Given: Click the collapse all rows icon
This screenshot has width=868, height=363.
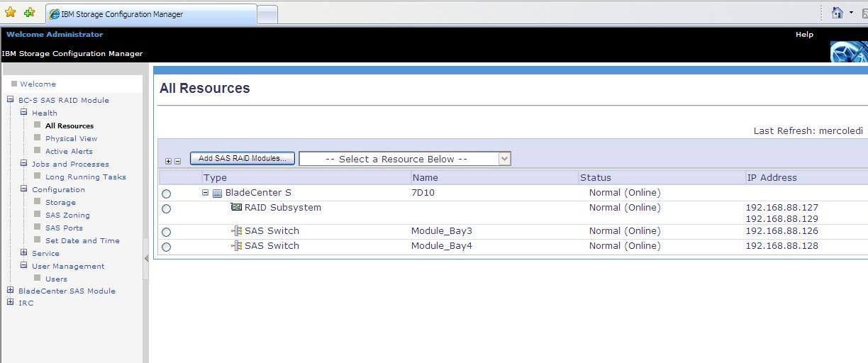Looking at the screenshot, I should (177, 161).
